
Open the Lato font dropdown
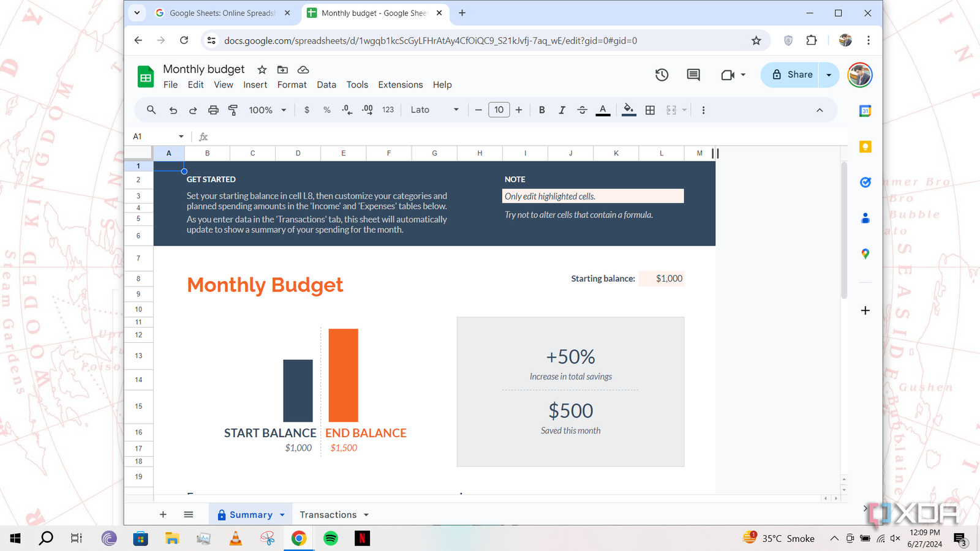click(x=434, y=110)
